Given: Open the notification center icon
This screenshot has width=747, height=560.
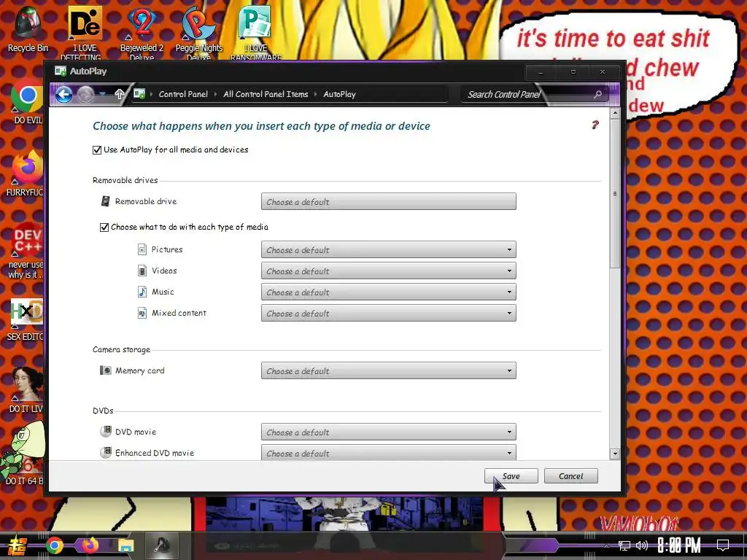Looking at the screenshot, I should click(723, 545).
